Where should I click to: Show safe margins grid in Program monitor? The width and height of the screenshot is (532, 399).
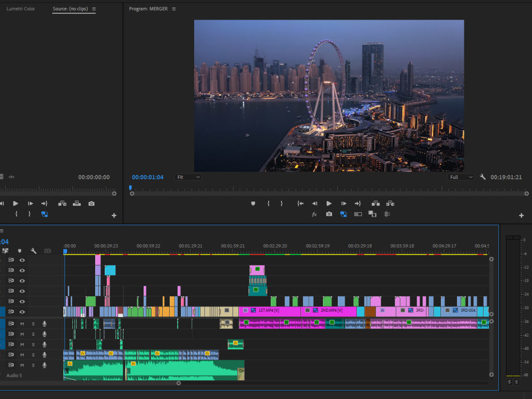tap(387, 214)
